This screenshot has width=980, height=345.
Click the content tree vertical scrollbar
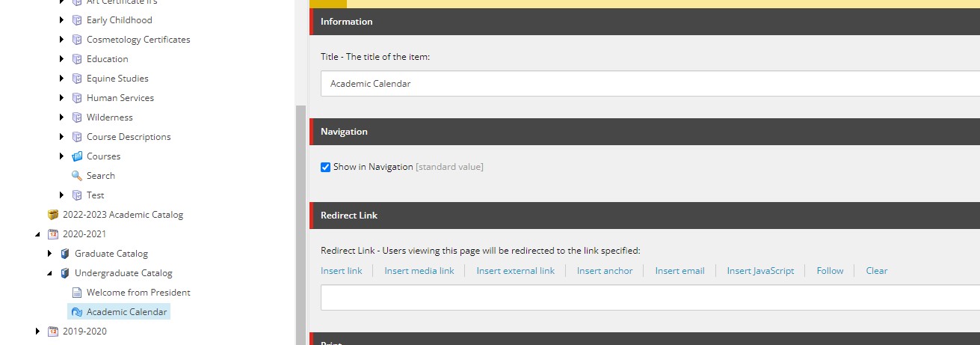[301, 225]
